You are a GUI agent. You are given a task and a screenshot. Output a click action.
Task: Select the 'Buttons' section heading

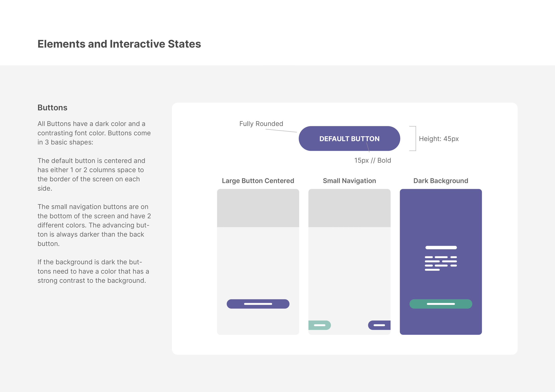52,107
